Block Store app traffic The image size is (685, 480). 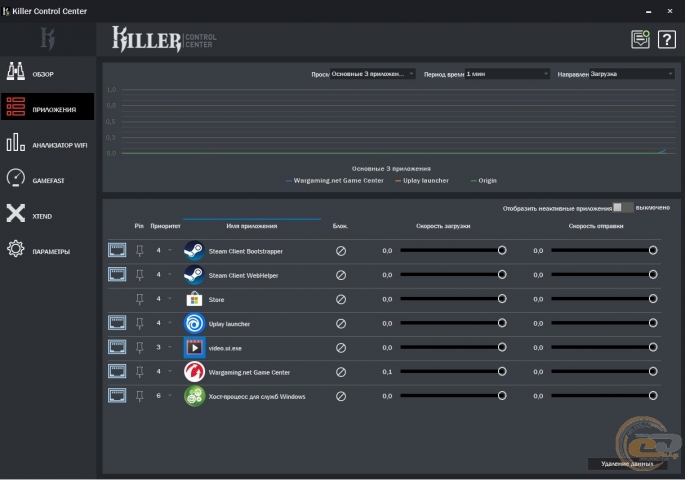341,299
